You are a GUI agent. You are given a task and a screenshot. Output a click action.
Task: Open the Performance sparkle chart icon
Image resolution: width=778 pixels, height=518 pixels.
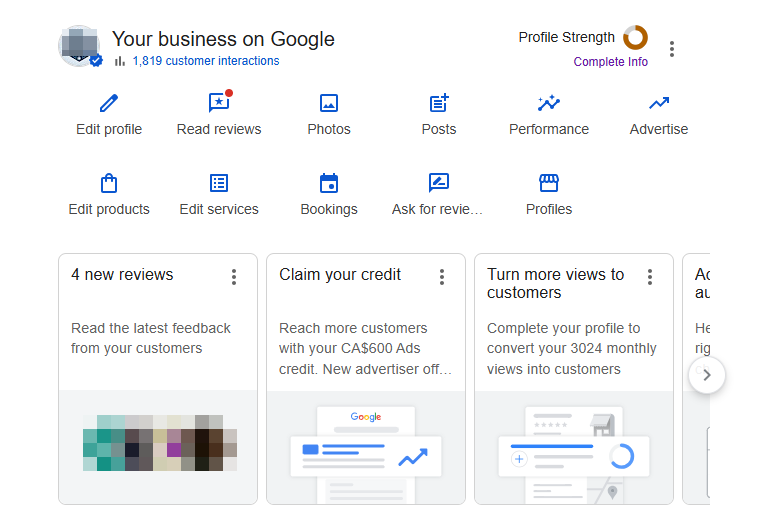tap(549, 103)
